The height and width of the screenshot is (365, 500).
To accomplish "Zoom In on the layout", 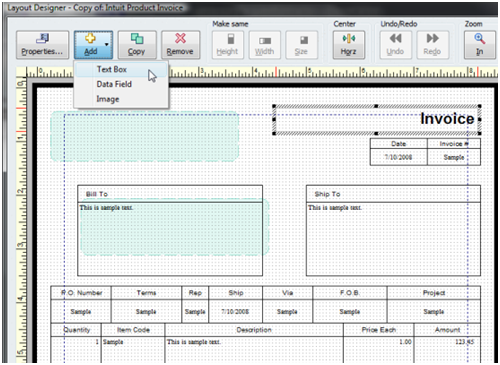I will 480,45.
